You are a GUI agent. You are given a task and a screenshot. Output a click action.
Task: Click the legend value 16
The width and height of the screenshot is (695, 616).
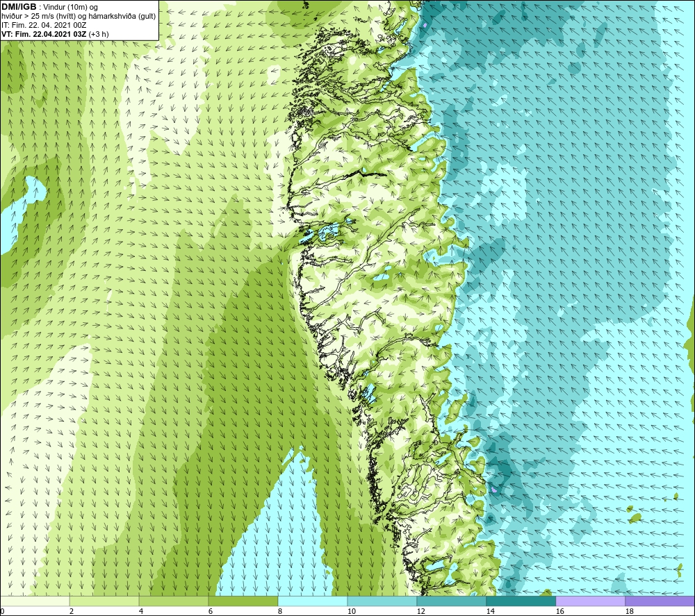click(559, 612)
